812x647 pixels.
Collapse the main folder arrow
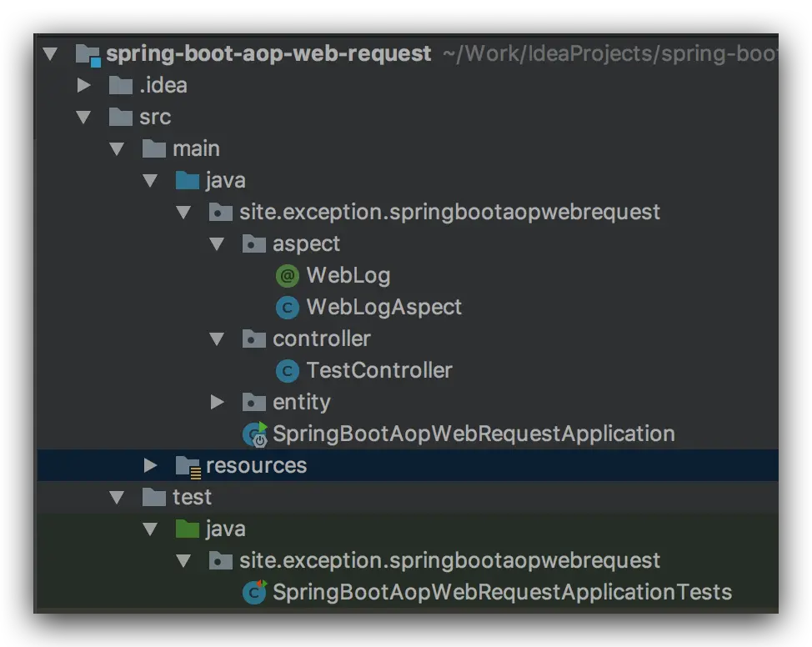117,149
